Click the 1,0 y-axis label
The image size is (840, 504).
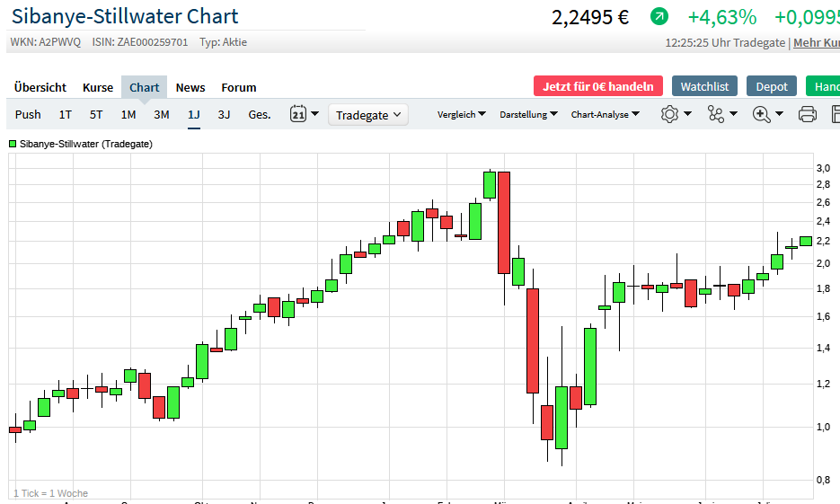coord(823,427)
